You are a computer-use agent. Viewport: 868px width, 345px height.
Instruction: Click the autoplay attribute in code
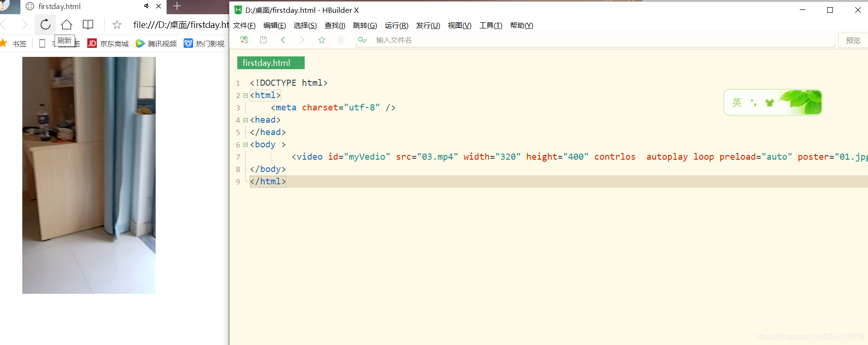click(667, 157)
